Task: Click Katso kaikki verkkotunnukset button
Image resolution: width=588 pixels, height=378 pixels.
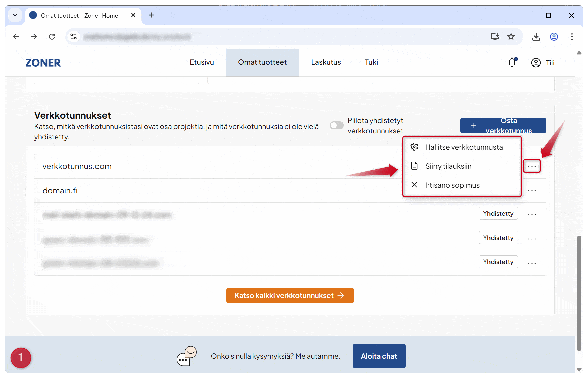Action: (290, 296)
